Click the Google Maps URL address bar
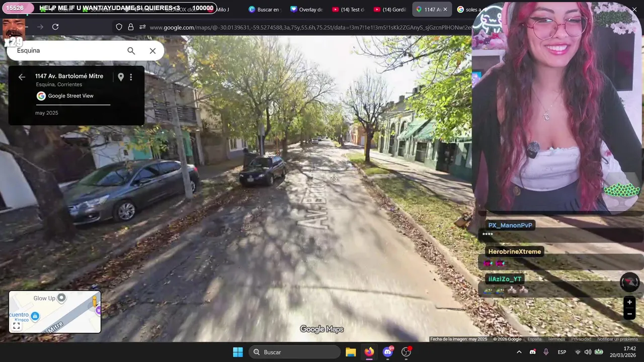The height and width of the screenshot is (362, 644). point(309,27)
